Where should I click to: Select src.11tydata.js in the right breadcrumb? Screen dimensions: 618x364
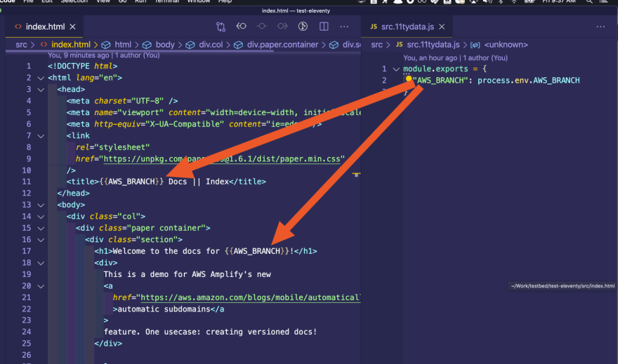pos(433,45)
